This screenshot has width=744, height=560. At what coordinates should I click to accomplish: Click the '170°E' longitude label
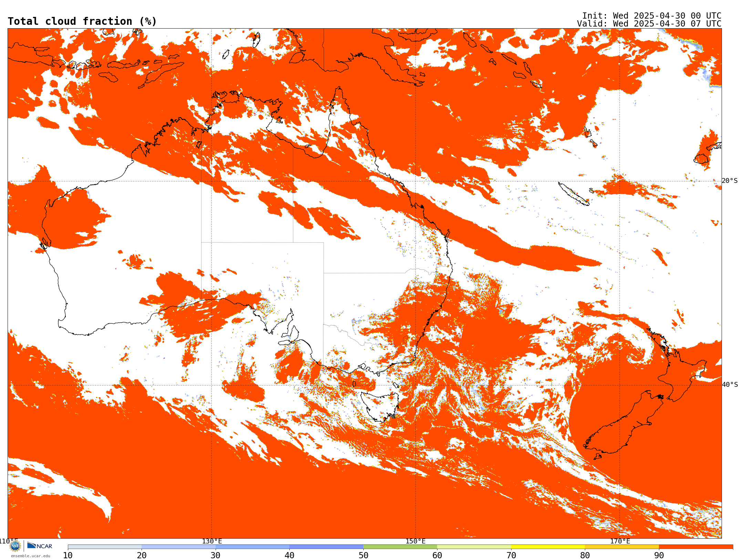(620, 541)
